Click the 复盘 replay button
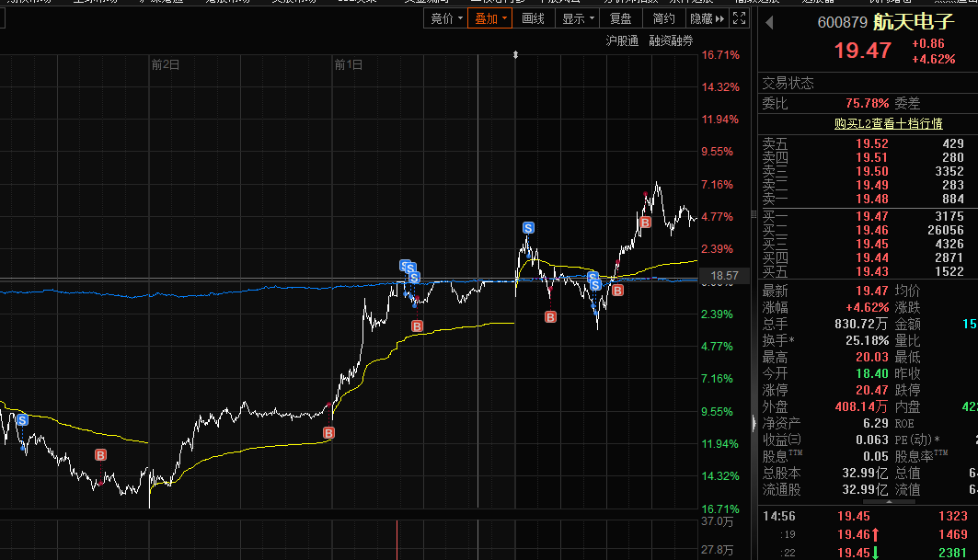The height and width of the screenshot is (560, 978). pyautogui.click(x=621, y=18)
